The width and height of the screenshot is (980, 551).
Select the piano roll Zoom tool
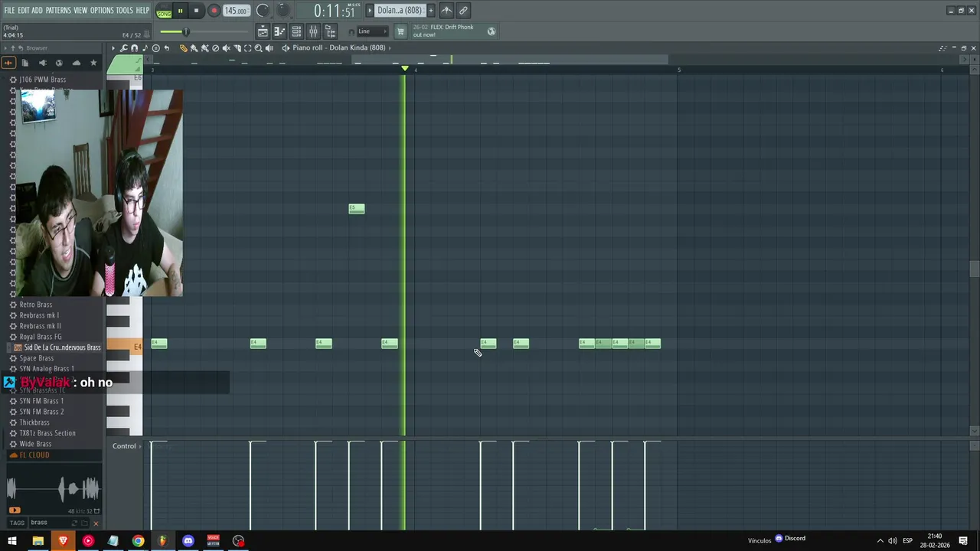258,48
